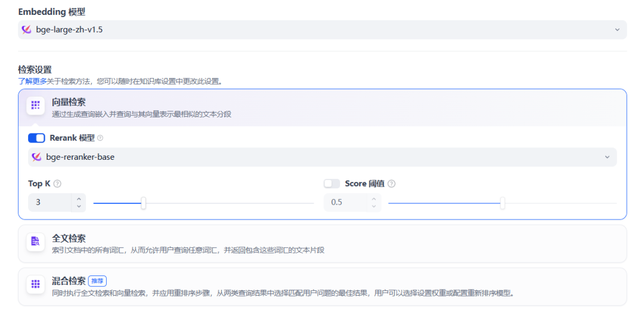Click the chevron of the Embedding model selector
This screenshot has width=644, height=319.
pyautogui.click(x=617, y=30)
